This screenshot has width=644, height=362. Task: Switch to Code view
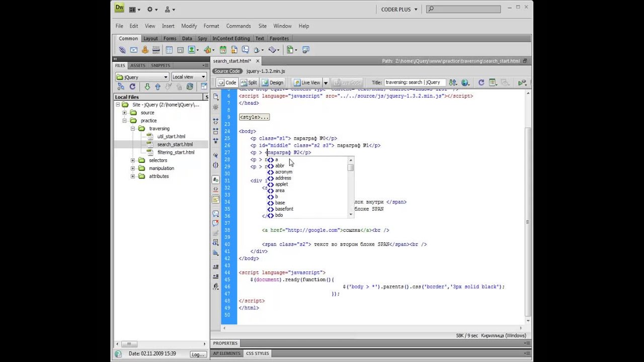[227, 82]
